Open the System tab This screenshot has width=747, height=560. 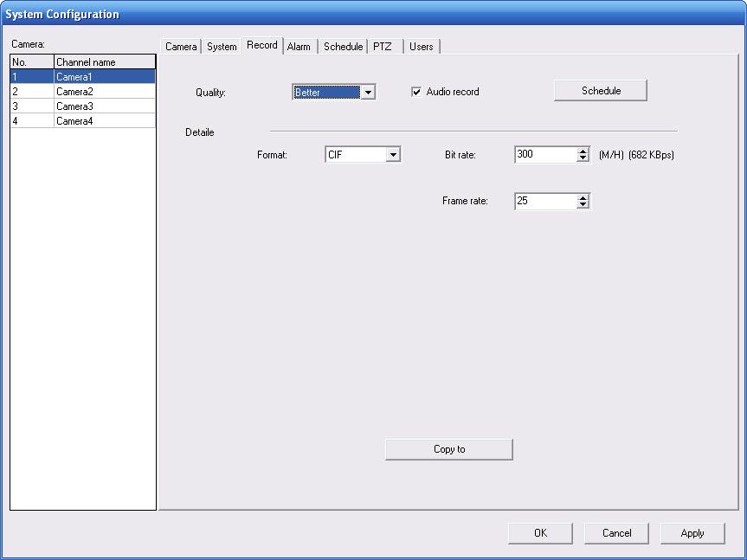click(222, 47)
